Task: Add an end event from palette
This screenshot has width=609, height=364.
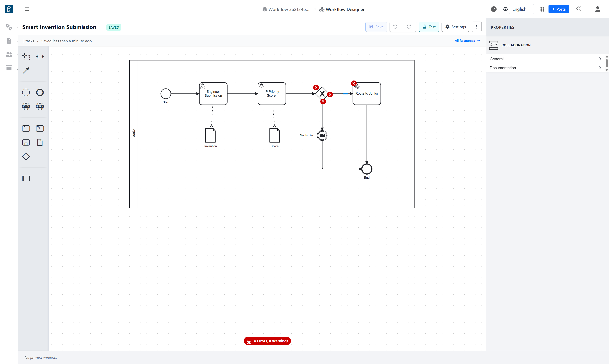Action: 40,92
